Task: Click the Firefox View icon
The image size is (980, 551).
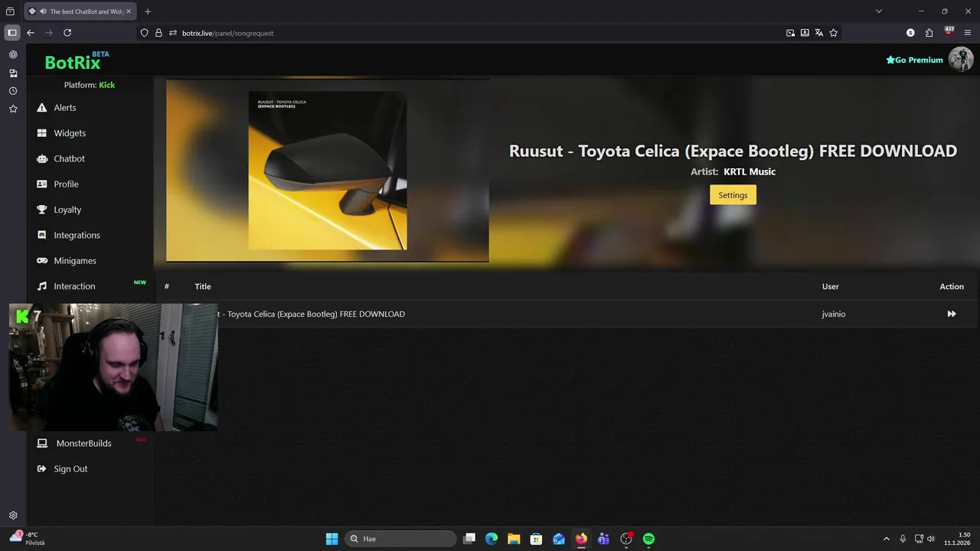Action: tap(10, 11)
